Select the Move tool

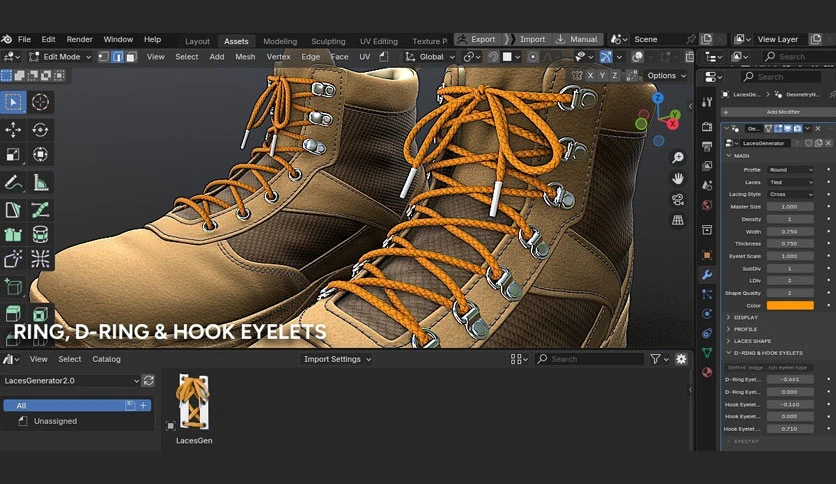click(13, 130)
